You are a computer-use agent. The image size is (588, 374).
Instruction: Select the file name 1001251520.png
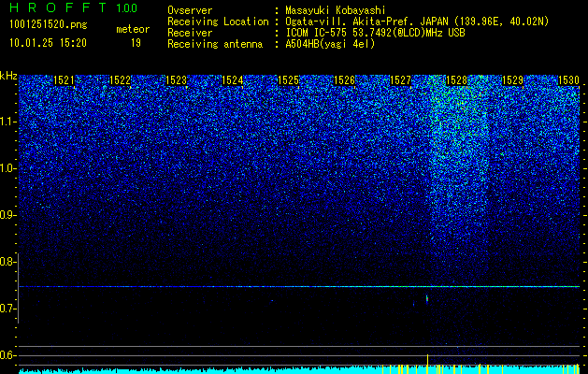click(x=48, y=25)
